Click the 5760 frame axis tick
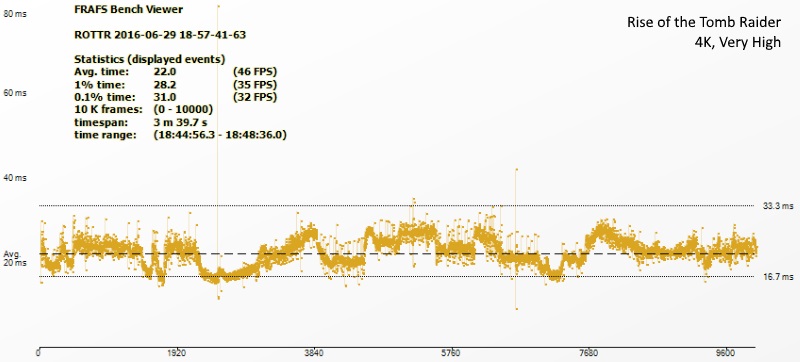 [x=452, y=353]
